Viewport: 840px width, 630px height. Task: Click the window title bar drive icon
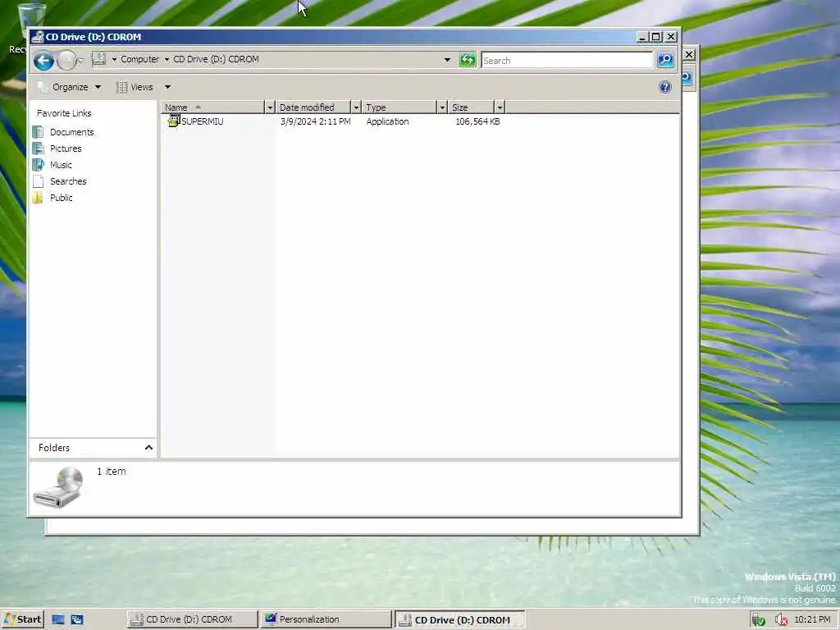(x=38, y=36)
